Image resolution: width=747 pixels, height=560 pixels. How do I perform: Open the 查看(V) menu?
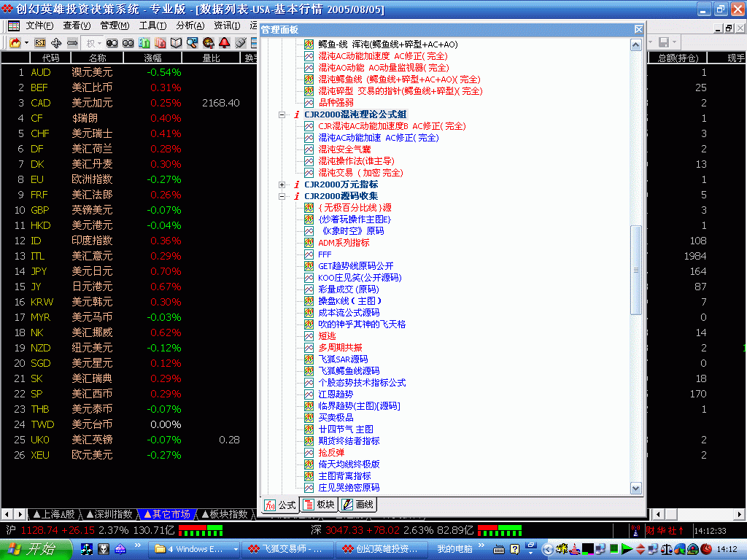77,26
